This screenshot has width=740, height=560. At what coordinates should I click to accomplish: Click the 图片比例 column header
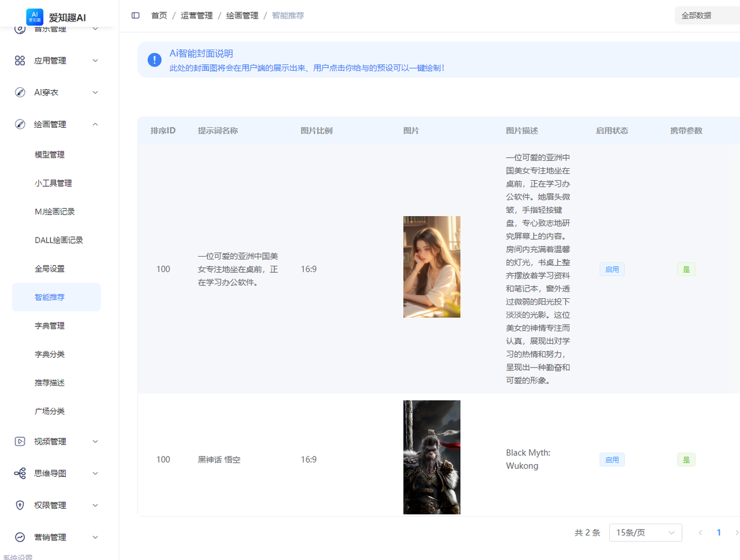coord(317,131)
